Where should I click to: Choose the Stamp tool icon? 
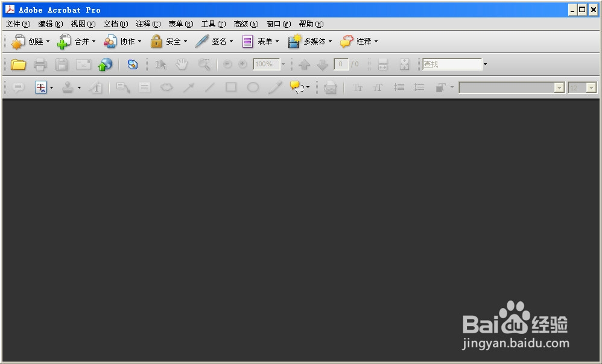click(68, 87)
